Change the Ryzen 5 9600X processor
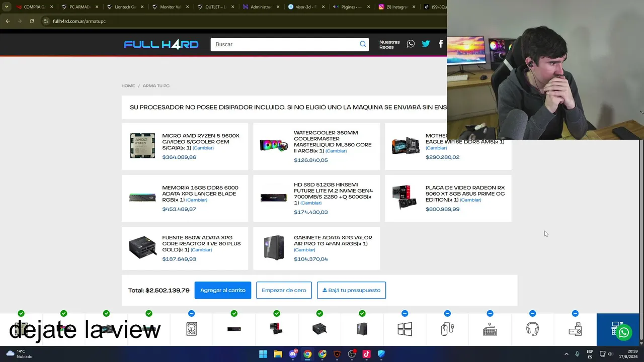644x362 pixels. (203, 148)
